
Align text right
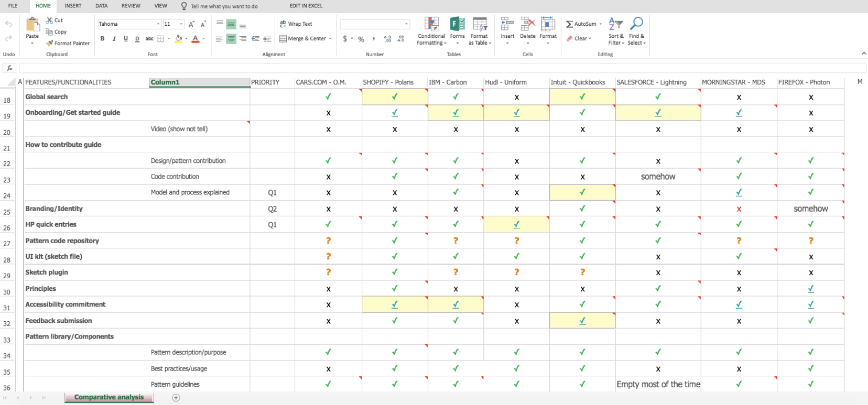[243, 38]
